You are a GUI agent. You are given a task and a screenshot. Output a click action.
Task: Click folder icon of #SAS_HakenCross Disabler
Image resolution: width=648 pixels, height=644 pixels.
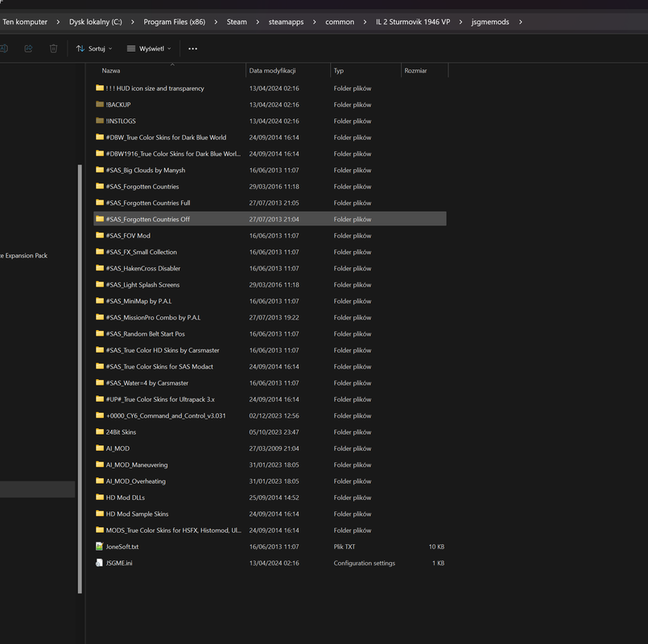click(x=100, y=268)
